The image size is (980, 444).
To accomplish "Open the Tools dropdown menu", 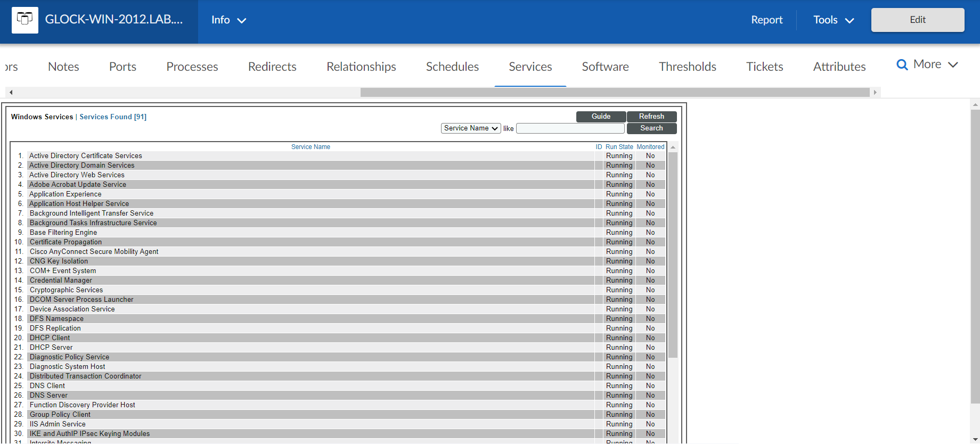I will tap(833, 20).
